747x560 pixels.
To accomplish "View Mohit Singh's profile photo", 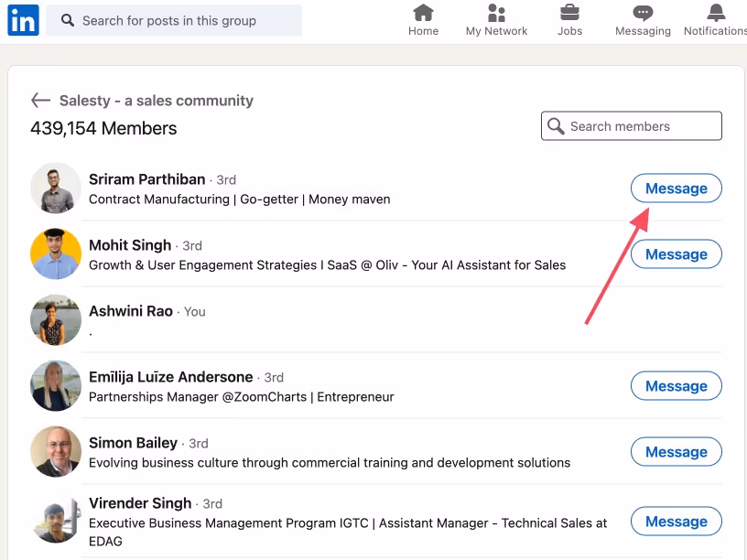I will tap(55, 254).
